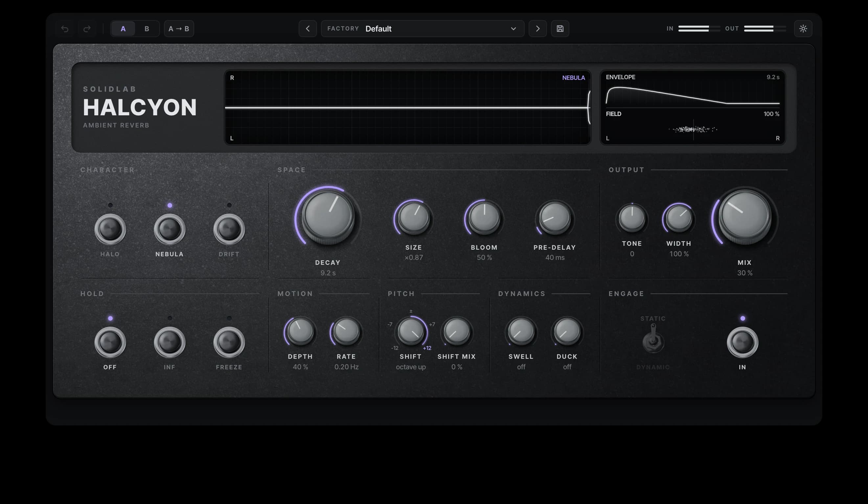
Task: Click the -12 pitch shift marker
Action: click(x=395, y=348)
